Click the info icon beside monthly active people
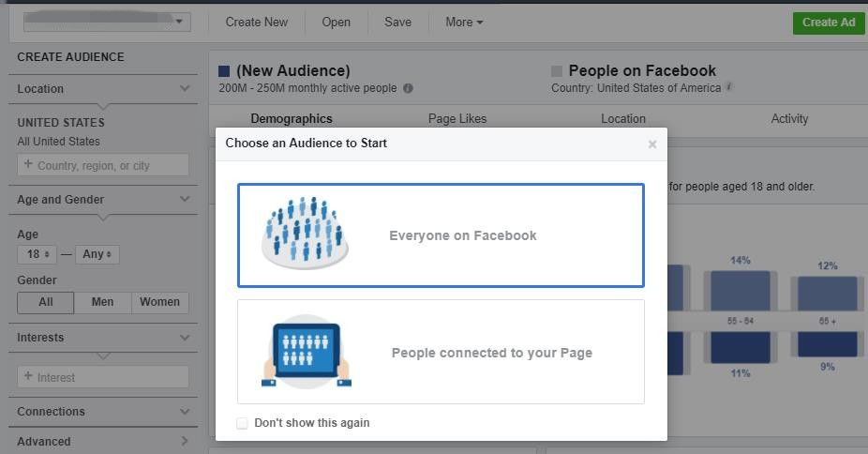868x454 pixels. coord(408,88)
